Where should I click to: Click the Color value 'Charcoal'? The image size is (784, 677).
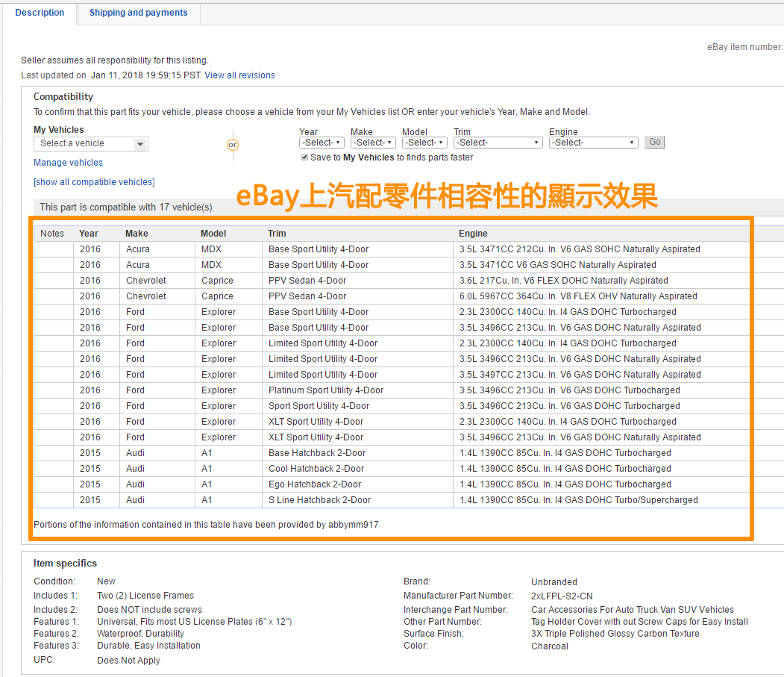click(x=550, y=646)
